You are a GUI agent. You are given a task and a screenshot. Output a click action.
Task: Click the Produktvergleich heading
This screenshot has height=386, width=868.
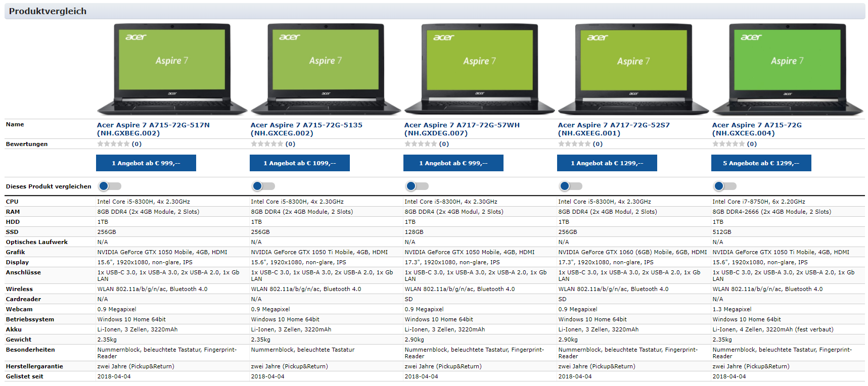point(48,11)
